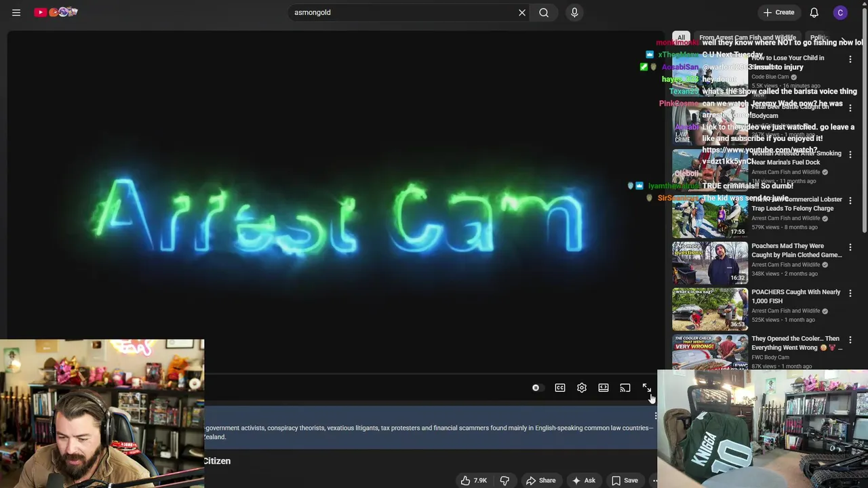Viewport: 868px width, 488px height.
Task: Open the Poachers Mad They Were Caught thumbnail
Action: click(x=710, y=263)
